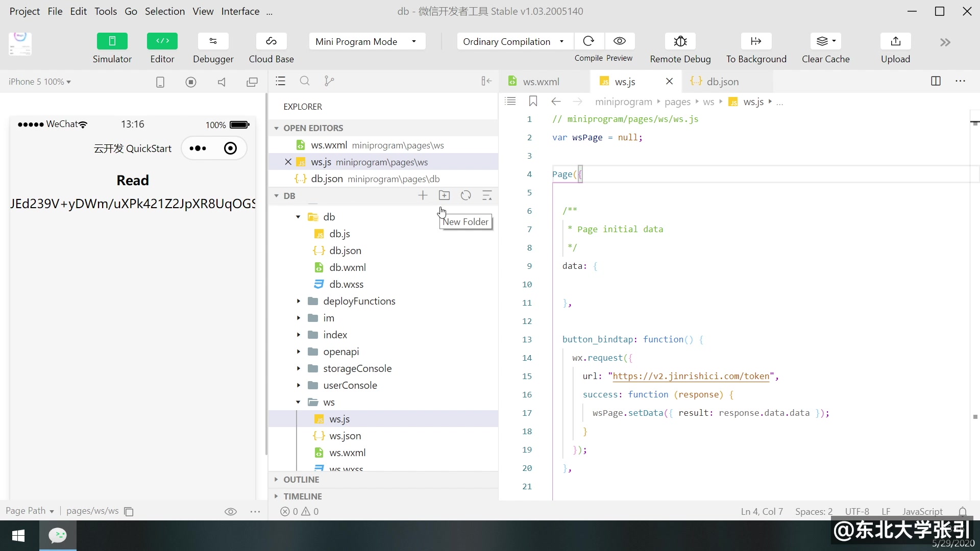This screenshot has width=980, height=551.
Task: Toggle simulator mute sound icon
Action: (x=222, y=82)
